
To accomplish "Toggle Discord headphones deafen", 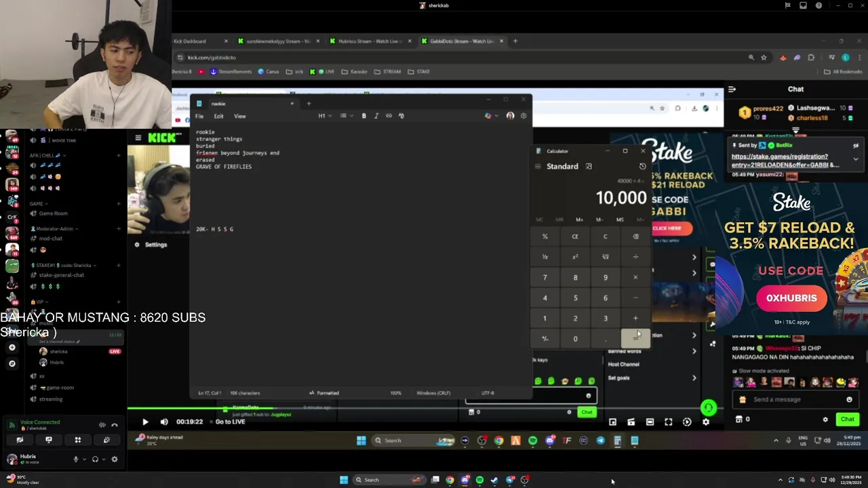I will (95, 459).
